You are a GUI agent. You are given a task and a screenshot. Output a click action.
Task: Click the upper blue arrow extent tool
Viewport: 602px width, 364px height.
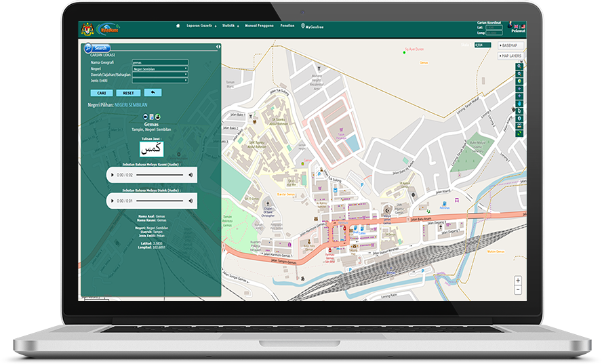519,89
